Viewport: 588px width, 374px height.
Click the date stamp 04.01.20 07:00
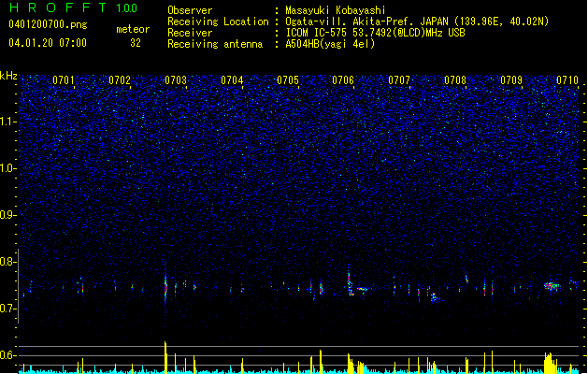pos(48,43)
